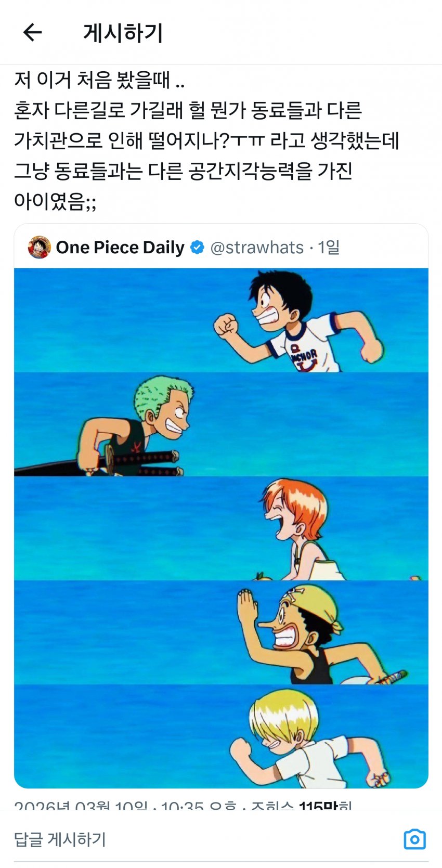Tap the 게시하기 header title
The height and width of the screenshot is (868, 442).
[123, 33]
